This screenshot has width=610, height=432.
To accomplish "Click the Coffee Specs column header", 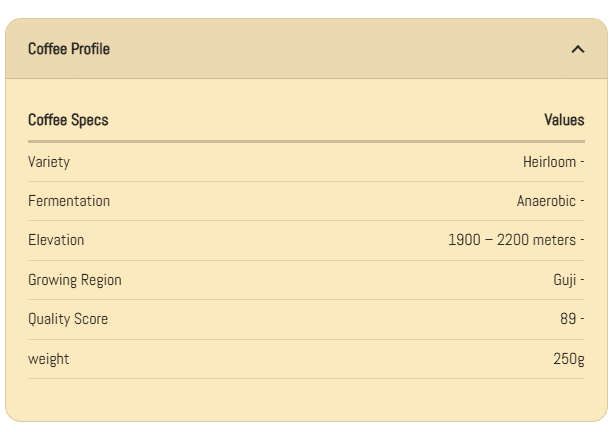I will pyautogui.click(x=68, y=120).
